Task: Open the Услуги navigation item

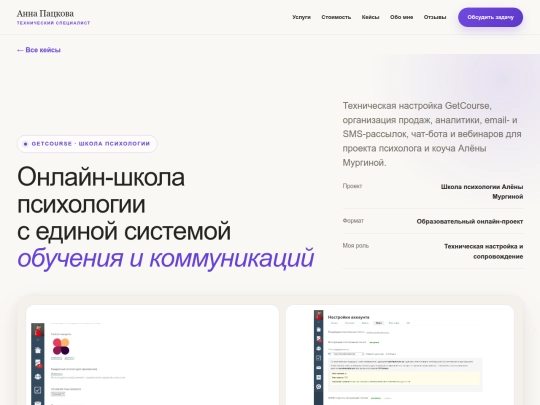Action: point(301,17)
